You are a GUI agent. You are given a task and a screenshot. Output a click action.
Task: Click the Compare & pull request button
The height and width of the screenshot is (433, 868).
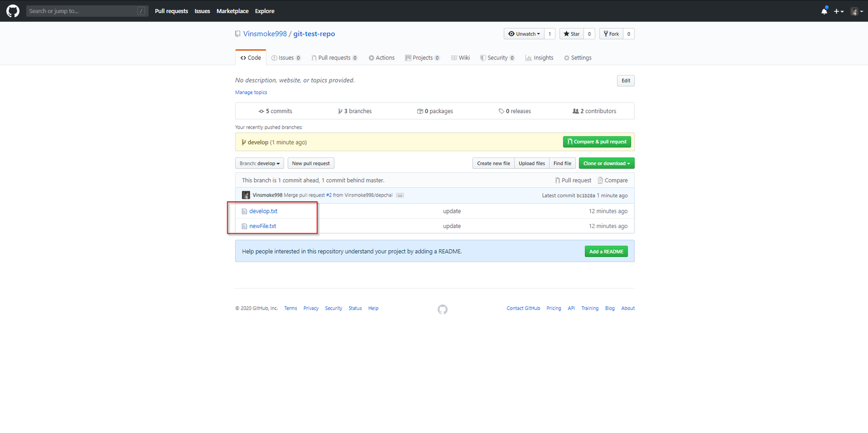pos(597,142)
